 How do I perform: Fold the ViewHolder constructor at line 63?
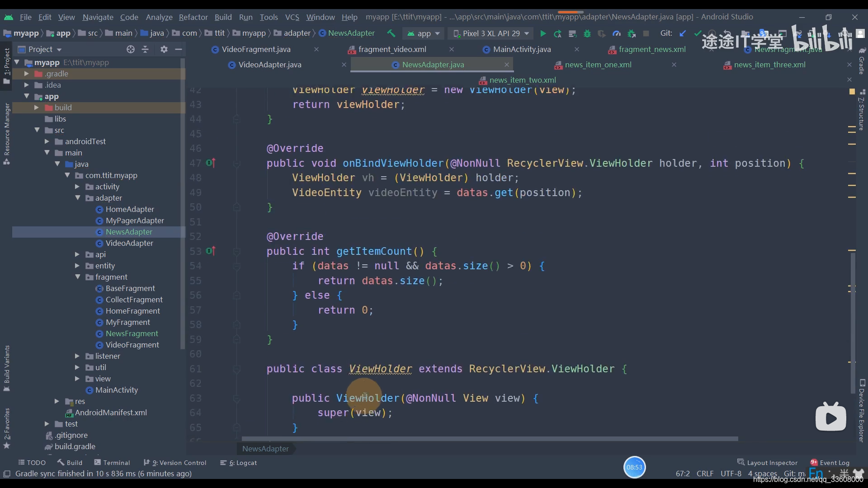(236, 398)
